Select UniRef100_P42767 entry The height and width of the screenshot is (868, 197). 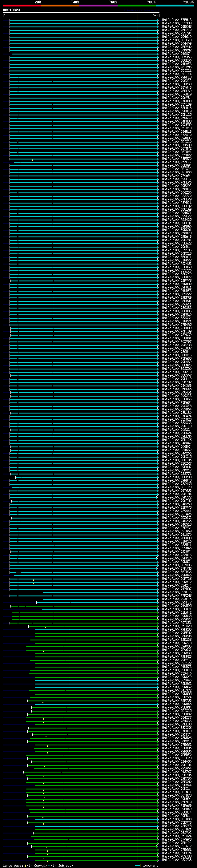click(x=177, y=772)
